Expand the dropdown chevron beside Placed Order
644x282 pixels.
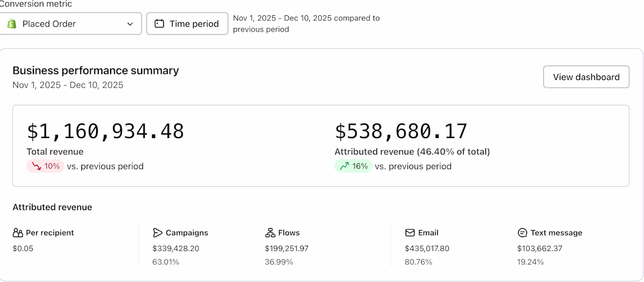(130, 24)
